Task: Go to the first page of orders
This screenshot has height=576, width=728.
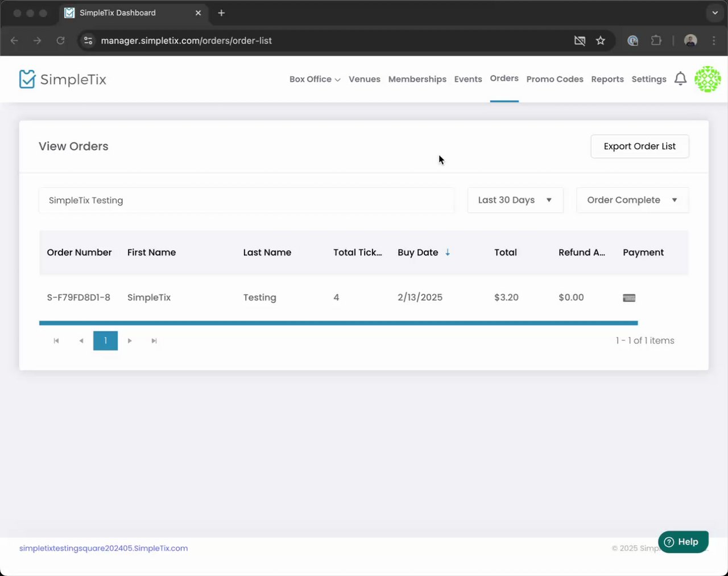Action: pyautogui.click(x=56, y=341)
